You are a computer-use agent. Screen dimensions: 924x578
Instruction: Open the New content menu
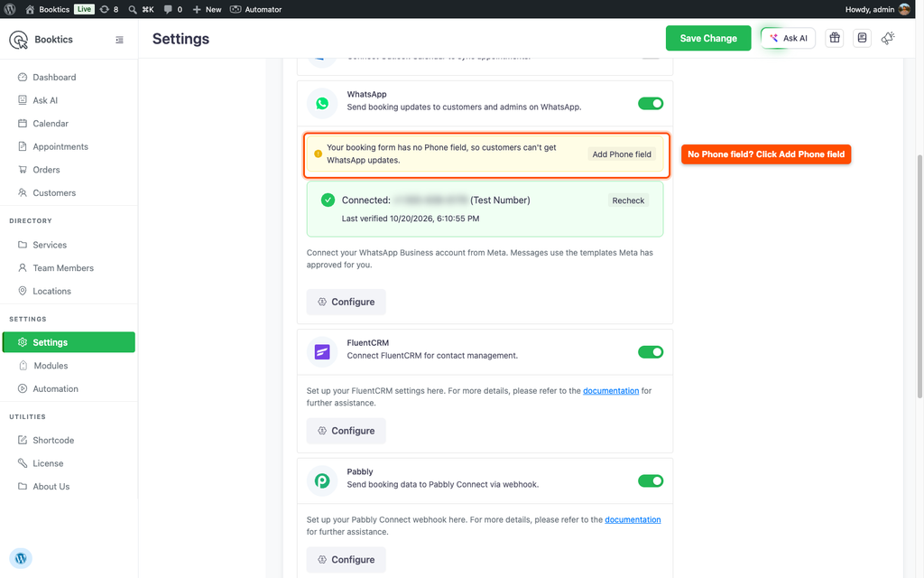point(207,9)
